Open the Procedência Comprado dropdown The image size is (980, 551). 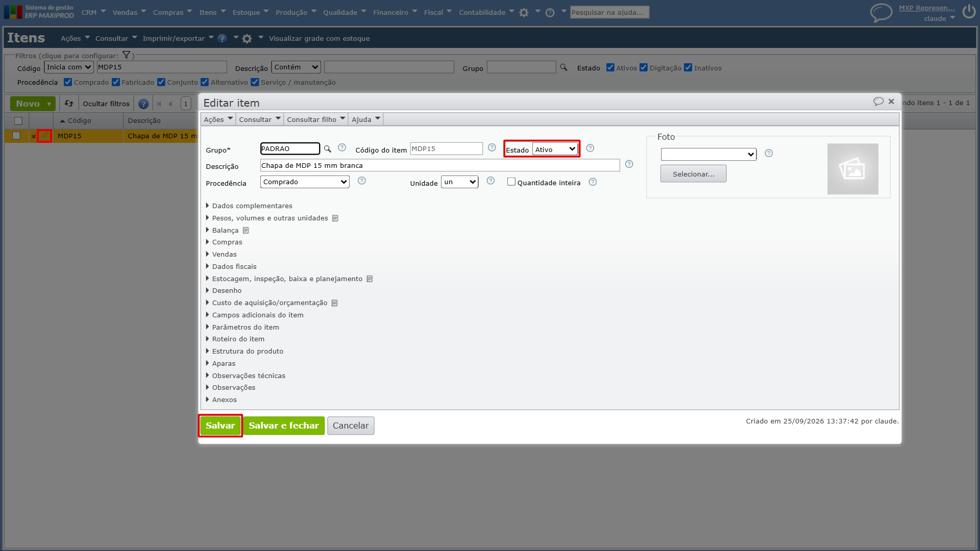[305, 182]
